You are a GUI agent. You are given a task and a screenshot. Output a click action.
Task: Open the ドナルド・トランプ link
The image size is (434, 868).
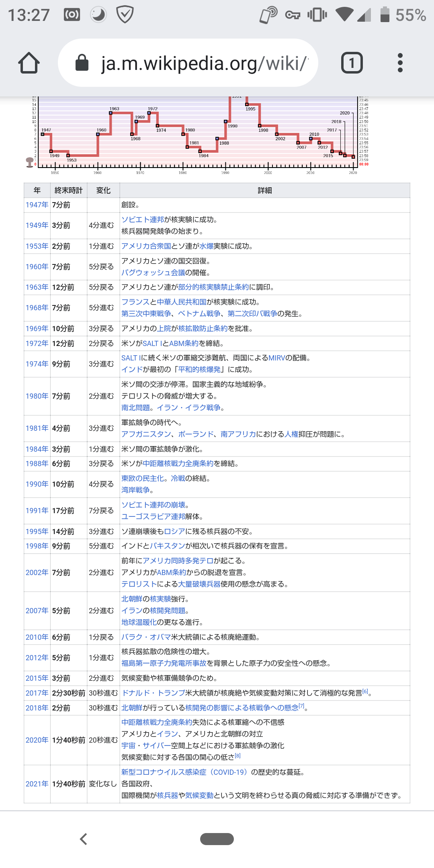click(153, 693)
